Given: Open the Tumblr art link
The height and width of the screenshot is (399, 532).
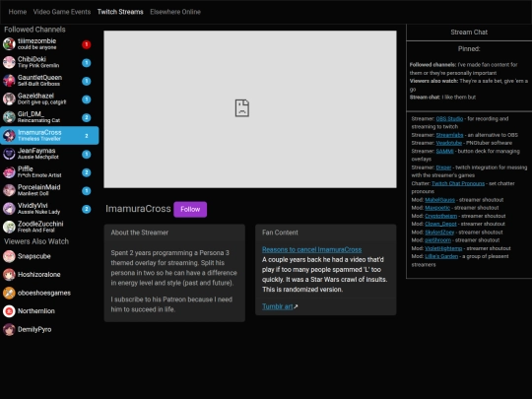Looking at the screenshot, I should (277, 306).
